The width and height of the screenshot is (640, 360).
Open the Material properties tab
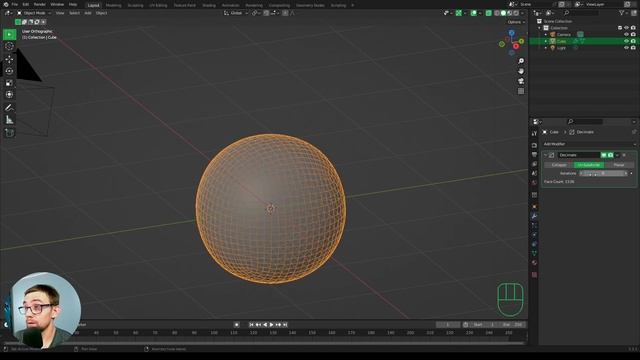[x=534, y=263]
